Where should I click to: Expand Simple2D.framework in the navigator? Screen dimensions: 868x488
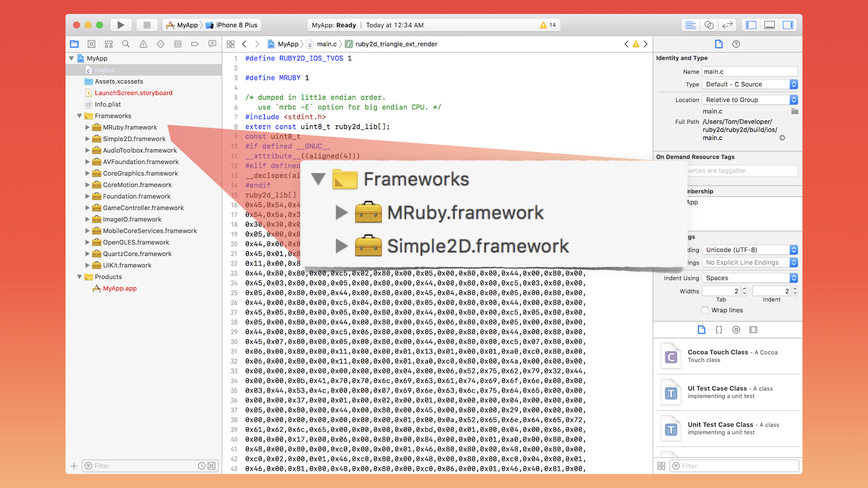coord(87,139)
